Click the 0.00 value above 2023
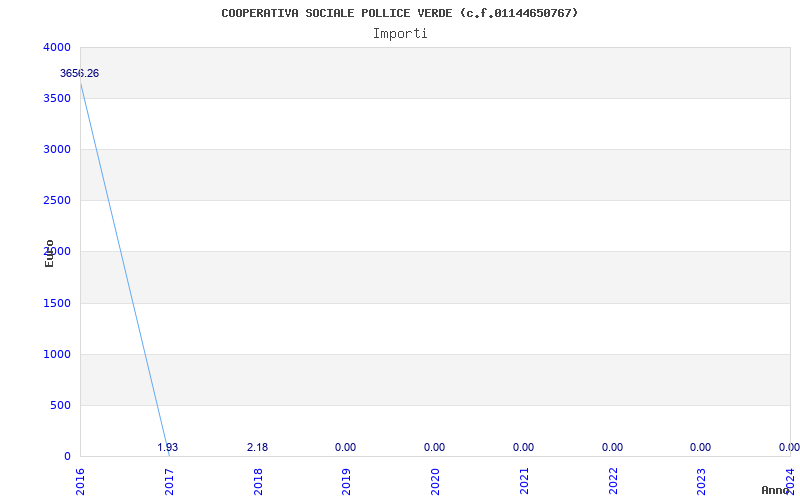This screenshot has height=500, width=800. point(701,447)
